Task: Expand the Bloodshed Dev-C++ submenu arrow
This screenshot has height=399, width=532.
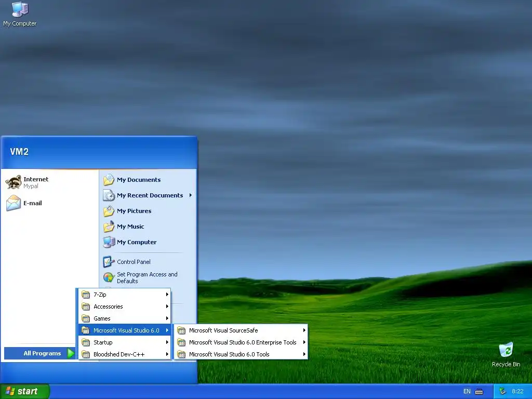Action: 167,354
